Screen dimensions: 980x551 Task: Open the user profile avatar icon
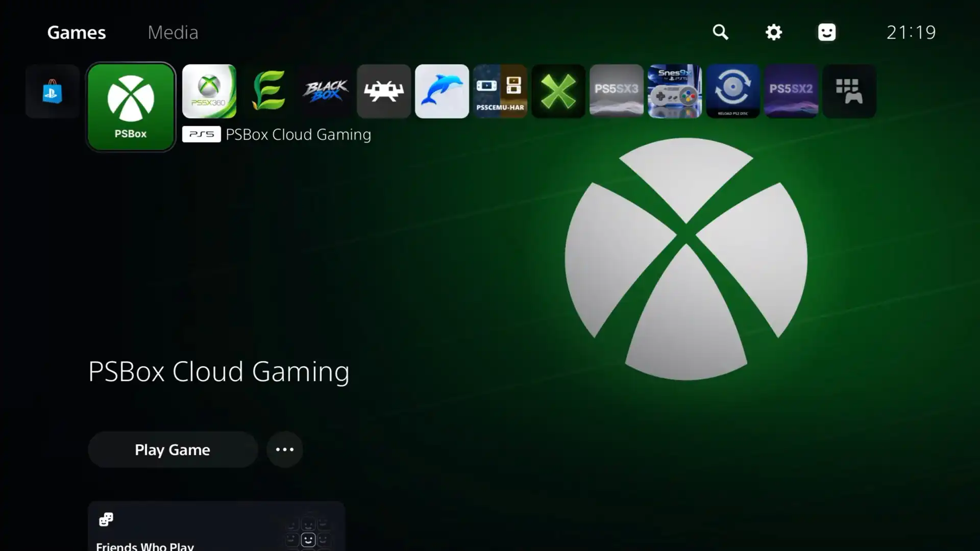pos(827,32)
